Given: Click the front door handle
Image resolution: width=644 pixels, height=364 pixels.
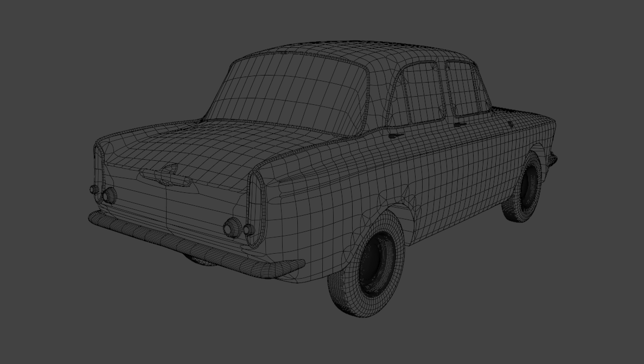Looking at the screenshot, I should click(x=460, y=125).
